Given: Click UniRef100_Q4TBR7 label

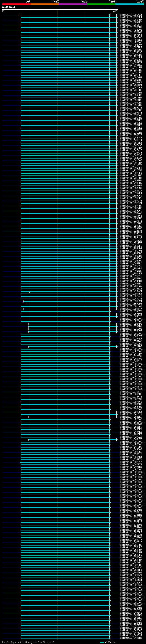Looking at the screenshot, I should click(131, 354).
